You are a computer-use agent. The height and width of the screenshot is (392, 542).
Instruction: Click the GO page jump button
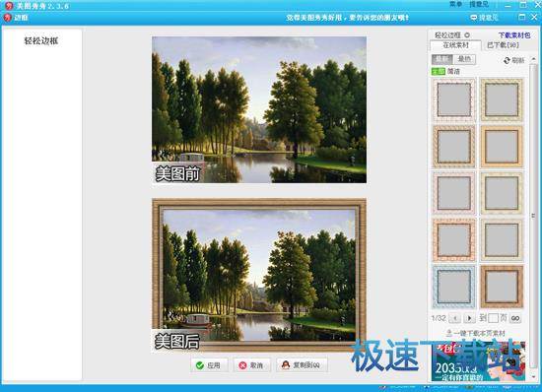coord(515,318)
